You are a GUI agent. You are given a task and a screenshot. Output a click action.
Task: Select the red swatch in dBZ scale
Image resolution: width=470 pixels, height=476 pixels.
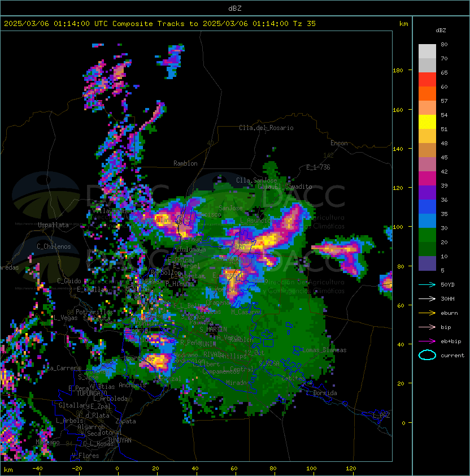click(427, 80)
